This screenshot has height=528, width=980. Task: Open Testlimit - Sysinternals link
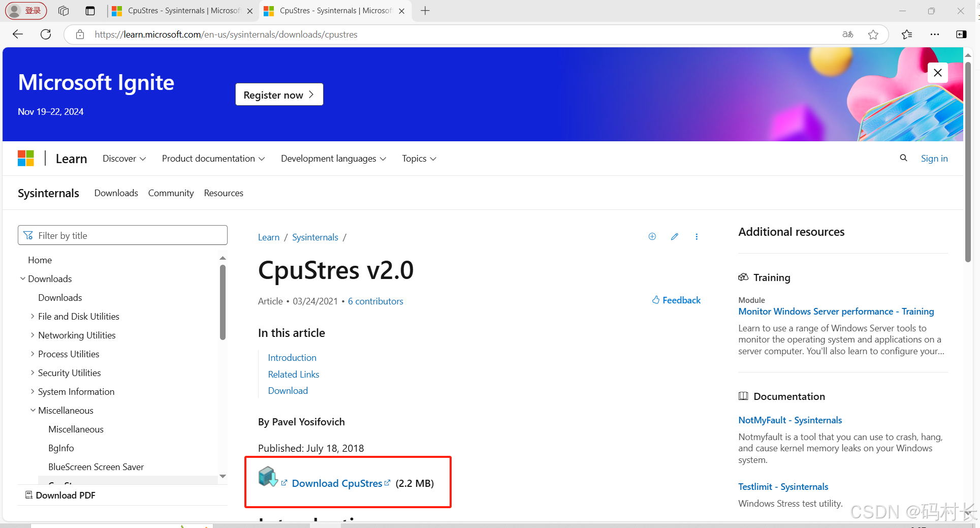[783, 487]
